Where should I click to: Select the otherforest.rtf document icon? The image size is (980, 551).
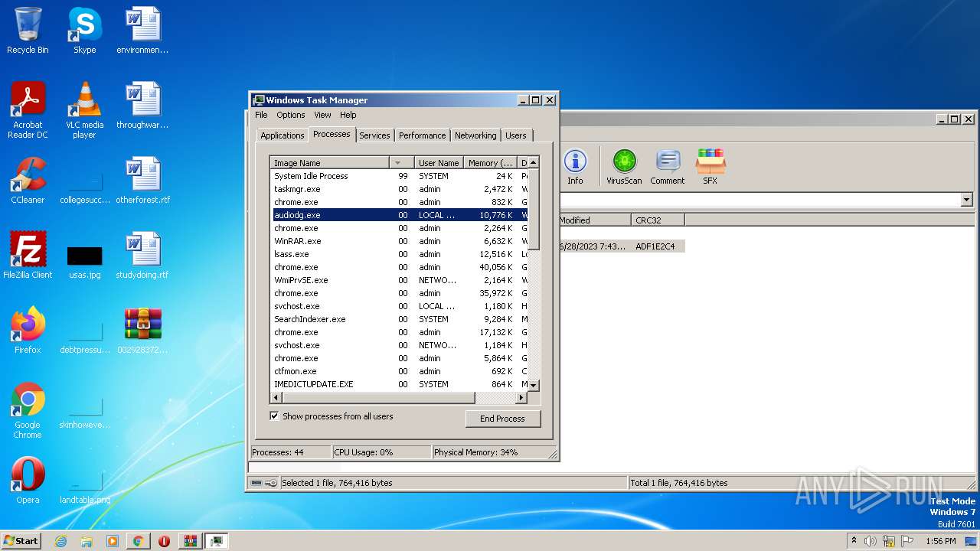[x=142, y=181]
